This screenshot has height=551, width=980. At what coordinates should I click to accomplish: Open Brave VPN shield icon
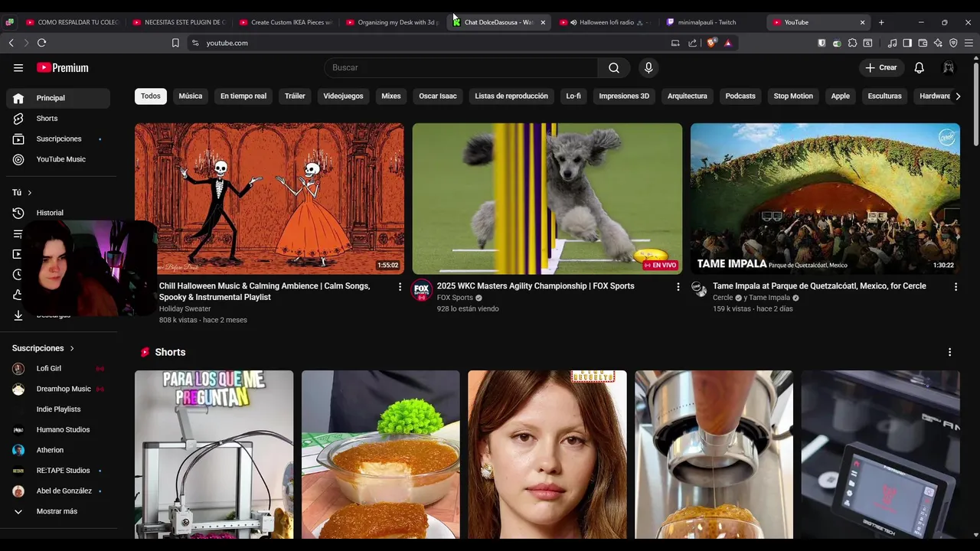tap(953, 43)
